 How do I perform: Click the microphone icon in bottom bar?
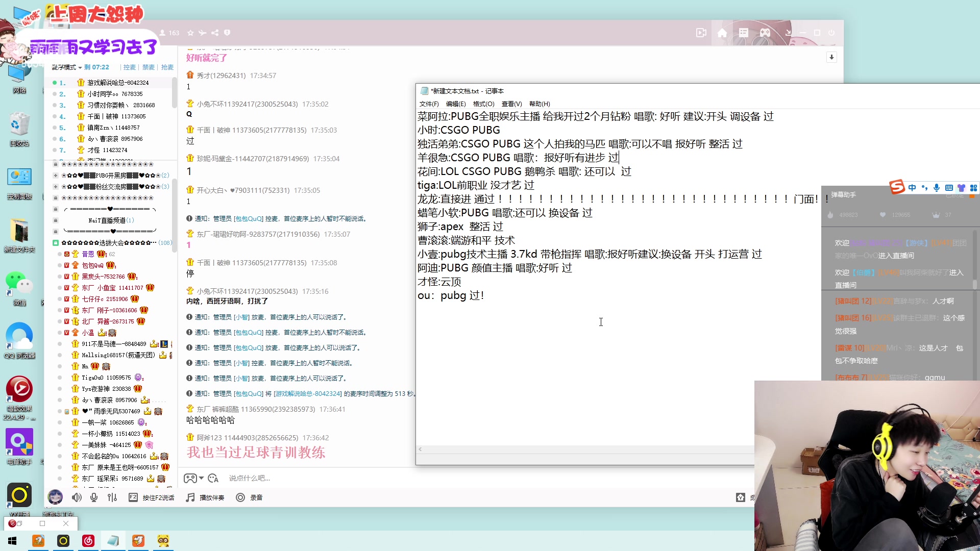pos(94,497)
